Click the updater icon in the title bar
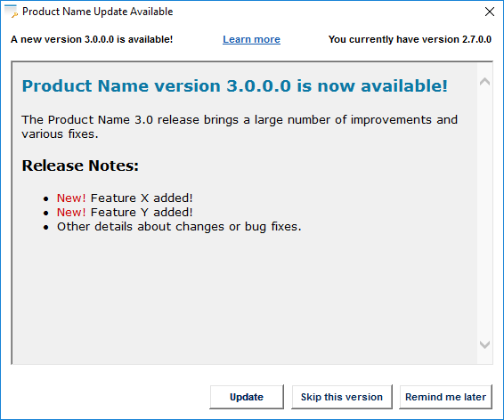504x420 pixels. [12, 12]
